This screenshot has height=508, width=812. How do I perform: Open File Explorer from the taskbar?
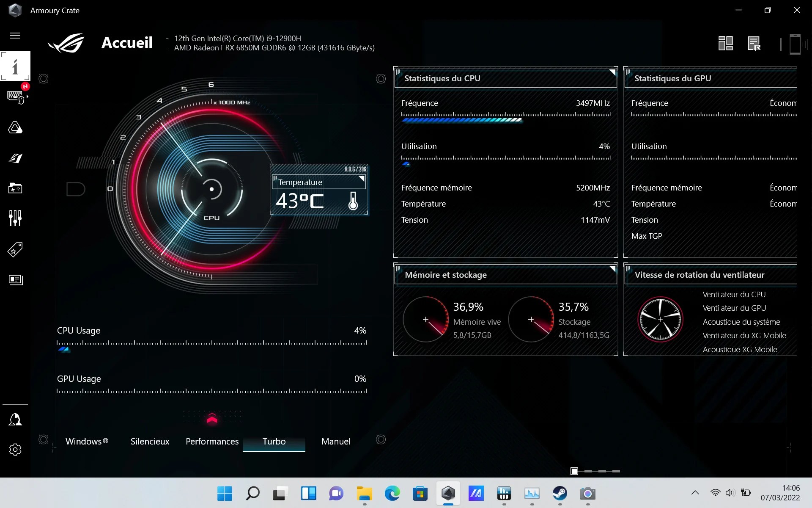click(x=364, y=493)
